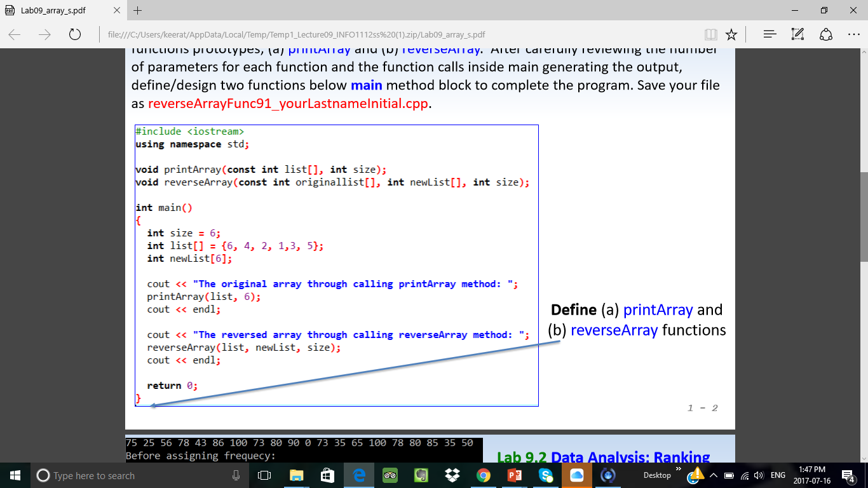Screen dimensions: 868x488
Task: Go back using the left arrow button
Action: tap(15, 34)
